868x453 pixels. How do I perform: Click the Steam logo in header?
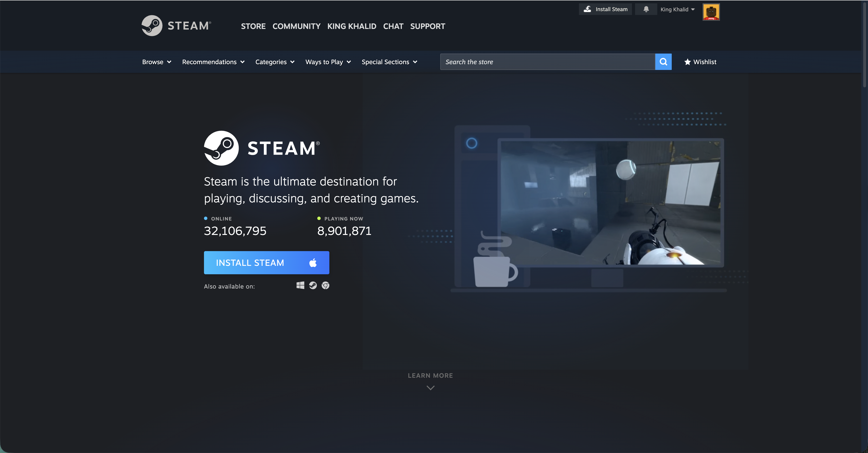pyautogui.click(x=176, y=26)
